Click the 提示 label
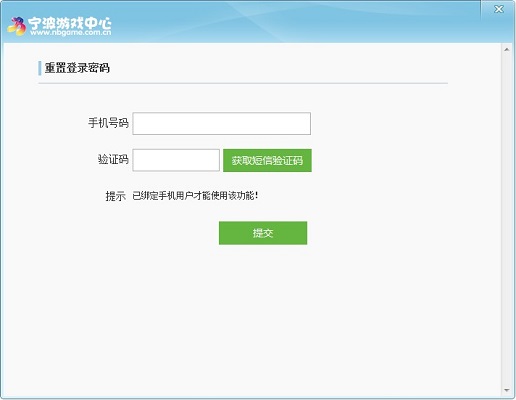This screenshot has height=400, width=516. [116, 196]
